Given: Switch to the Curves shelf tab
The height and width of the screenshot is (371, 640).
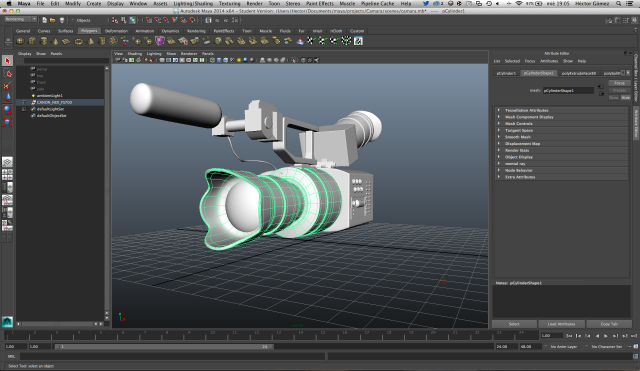Looking at the screenshot, I should point(44,31).
